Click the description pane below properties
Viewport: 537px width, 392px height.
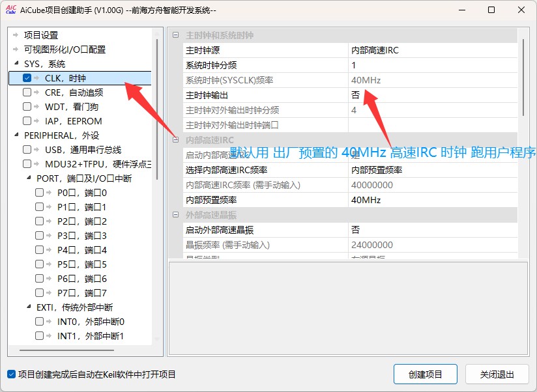348,309
